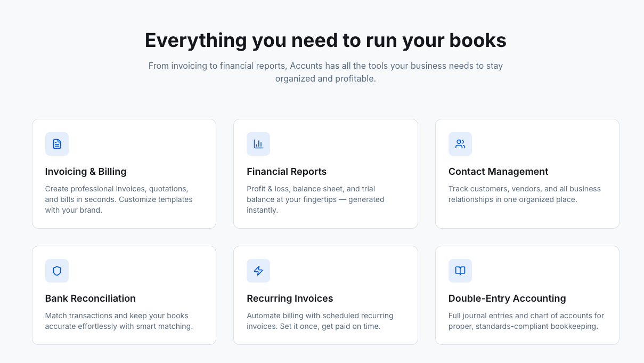Open the Financial Reports feature

tap(287, 171)
